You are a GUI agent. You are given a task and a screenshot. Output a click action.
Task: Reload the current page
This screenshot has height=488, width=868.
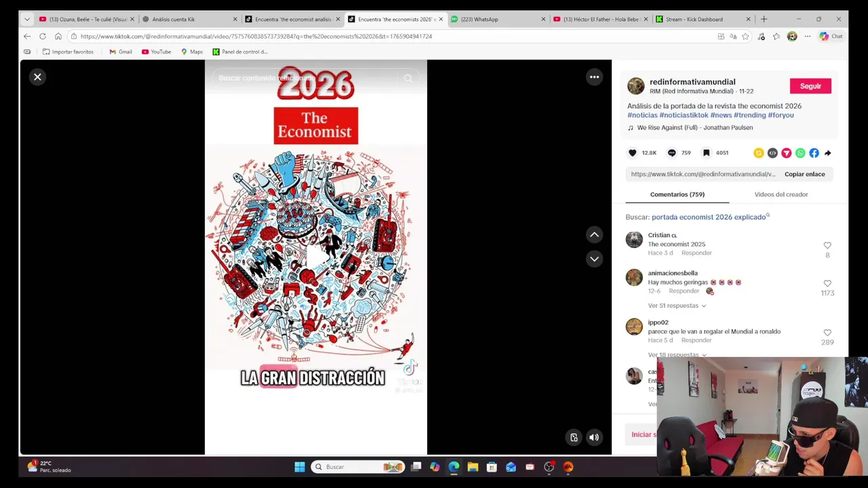[43, 37]
